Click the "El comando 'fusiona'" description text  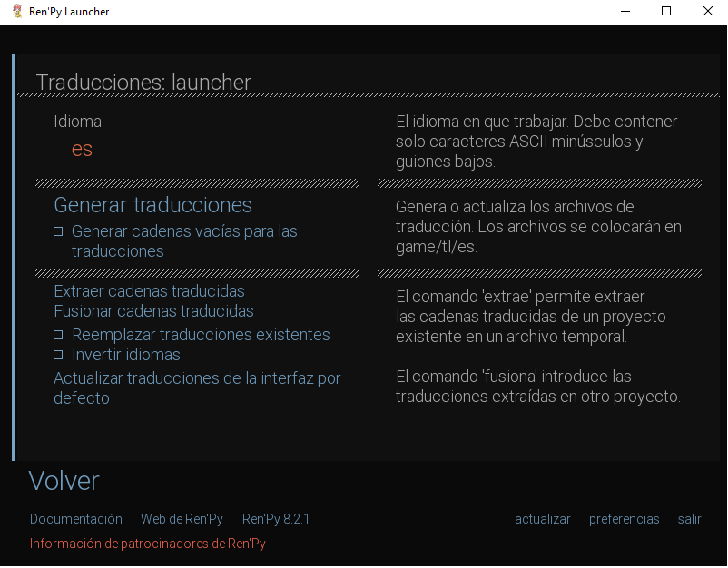[538, 387]
